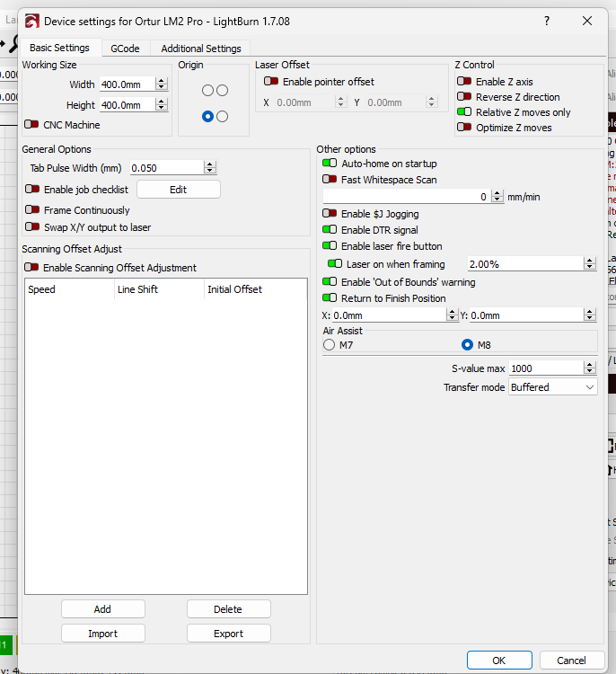Select bottom-right origin radio button
Image resolution: width=616 pixels, height=674 pixels.
[222, 117]
